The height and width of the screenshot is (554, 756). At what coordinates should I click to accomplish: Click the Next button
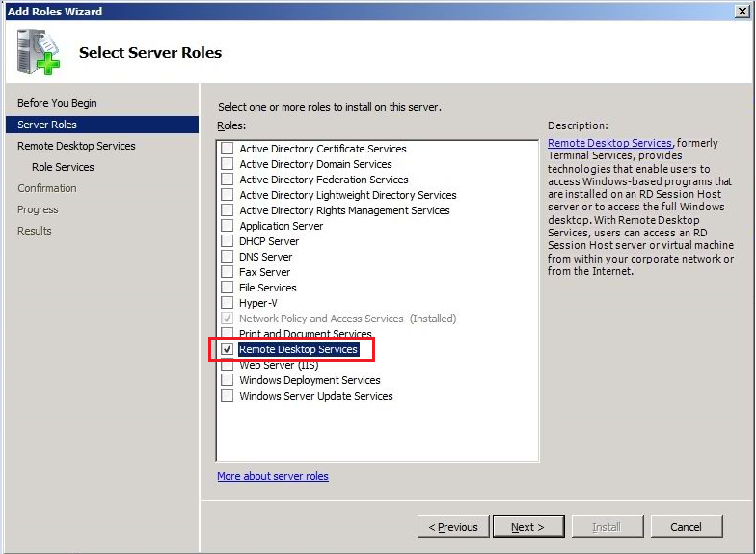(528, 527)
